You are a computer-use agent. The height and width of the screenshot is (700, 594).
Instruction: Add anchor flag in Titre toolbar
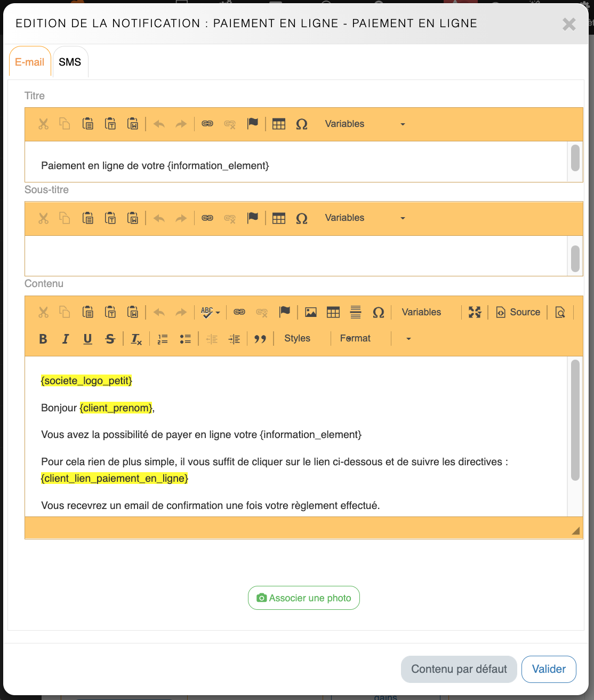point(253,124)
